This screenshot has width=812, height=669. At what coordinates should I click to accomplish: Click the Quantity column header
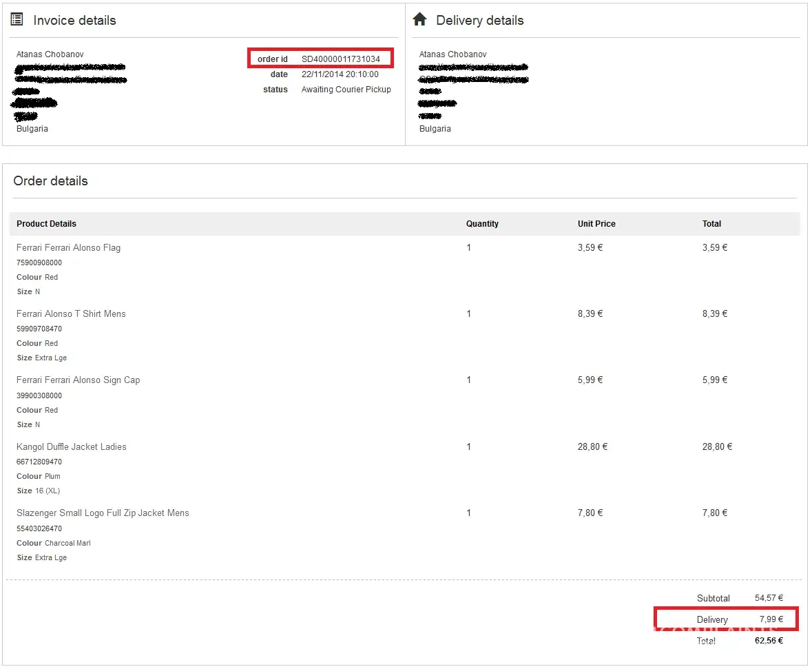pyautogui.click(x=482, y=224)
